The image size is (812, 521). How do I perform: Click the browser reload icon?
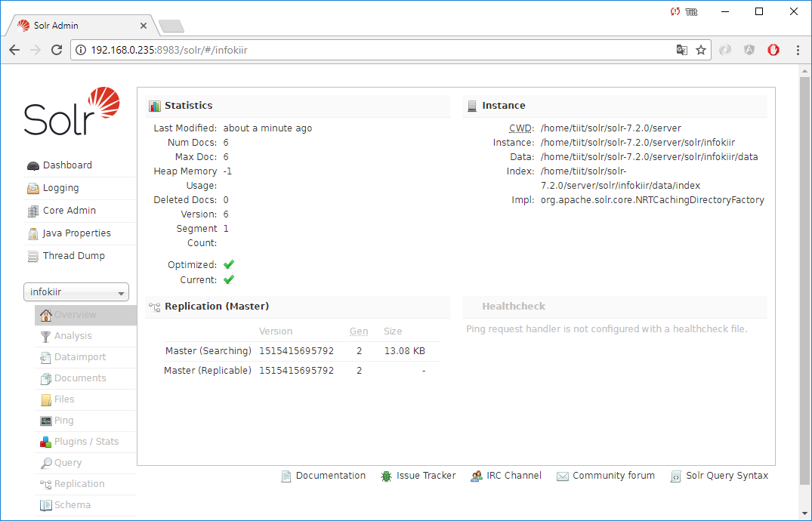pyautogui.click(x=56, y=50)
